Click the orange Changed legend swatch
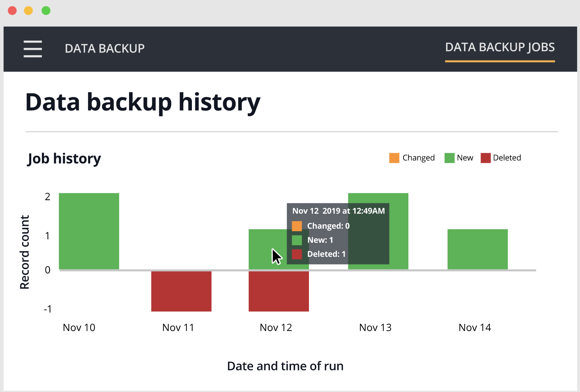Image resolution: width=580 pixels, height=392 pixels. [x=394, y=158]
